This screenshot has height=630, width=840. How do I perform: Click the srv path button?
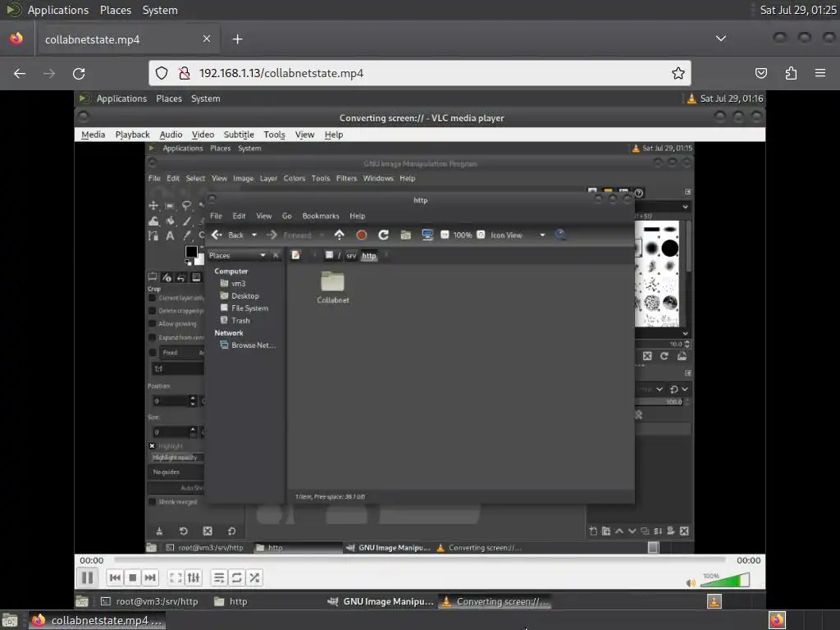351,256
